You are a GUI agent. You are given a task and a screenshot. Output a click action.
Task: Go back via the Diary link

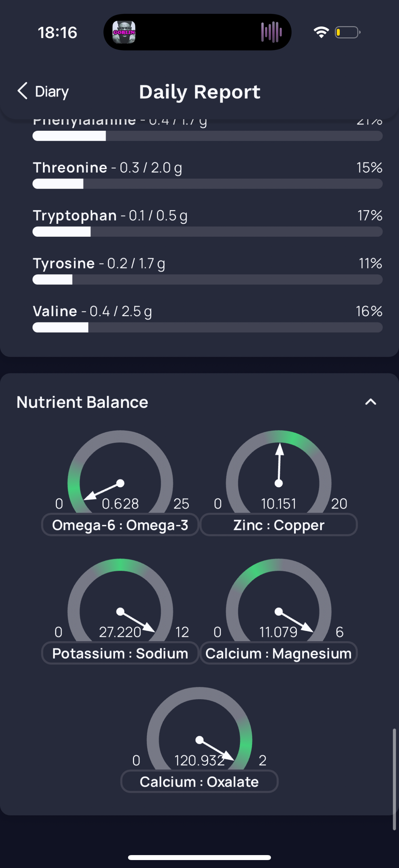pos(52,92)
